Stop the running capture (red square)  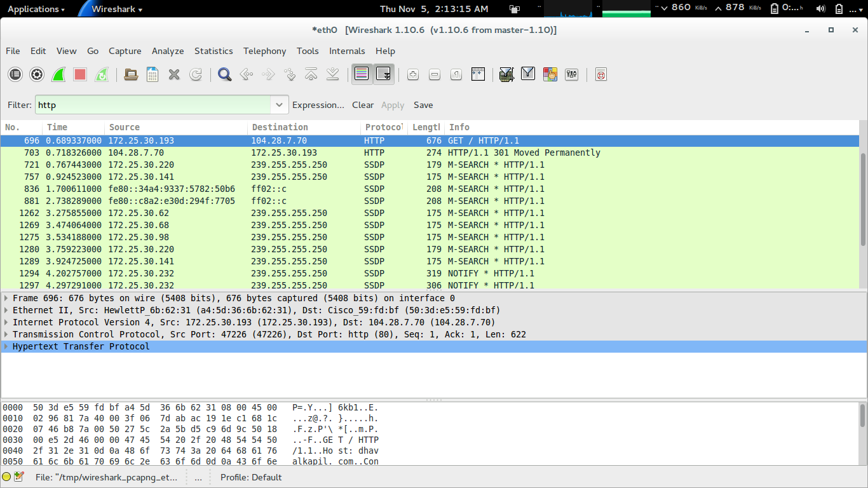point(80,74)
